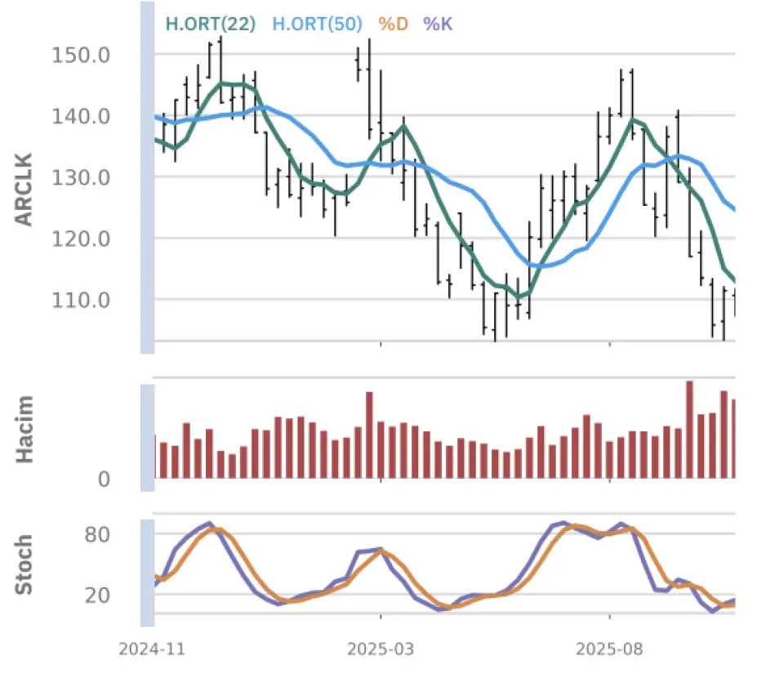Click the H.ORT(22) legend label
This screenshot has width=784, height=674.
(x=212, y=24)
